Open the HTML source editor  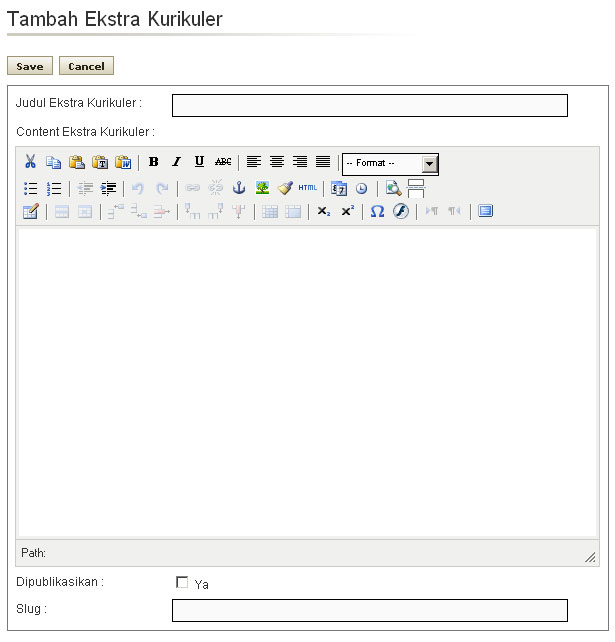(x=308, y=188)
